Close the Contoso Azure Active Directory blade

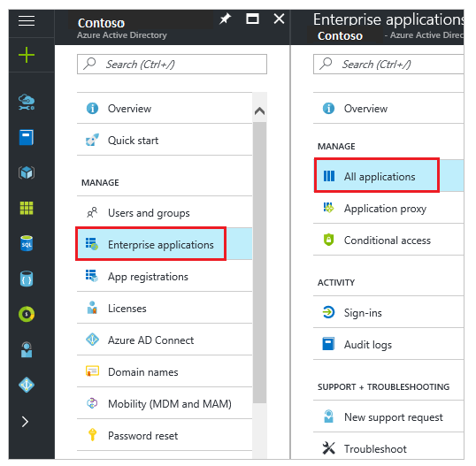point(279,19)
